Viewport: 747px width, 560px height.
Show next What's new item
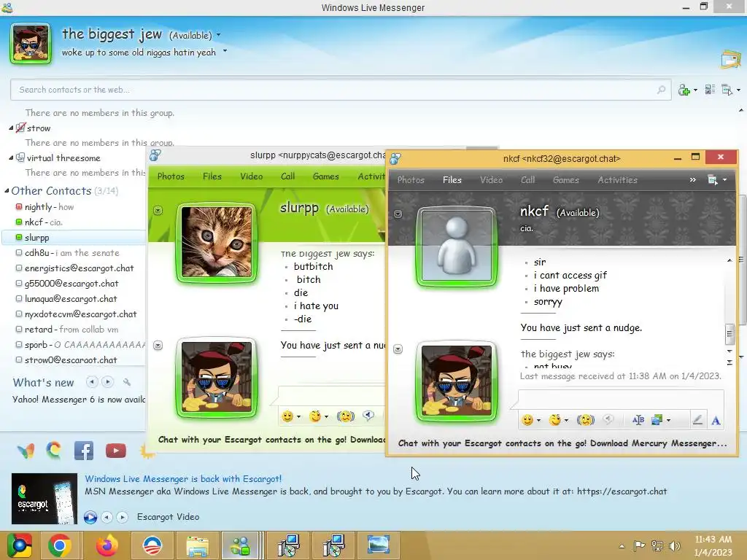(x=108, y=382)
